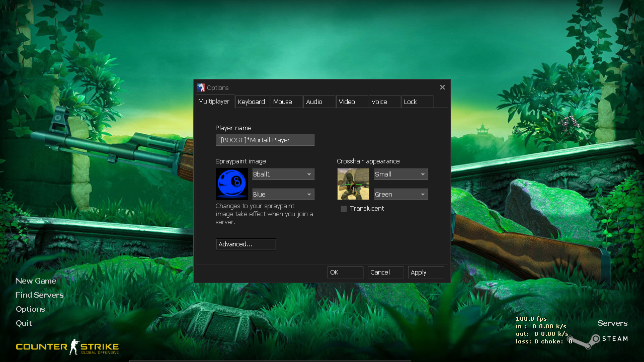The height and width of the screenshot is (362, 644).
Task: Switch to the Audio tab
Action: pyautogui.click(x=314, y=102)
